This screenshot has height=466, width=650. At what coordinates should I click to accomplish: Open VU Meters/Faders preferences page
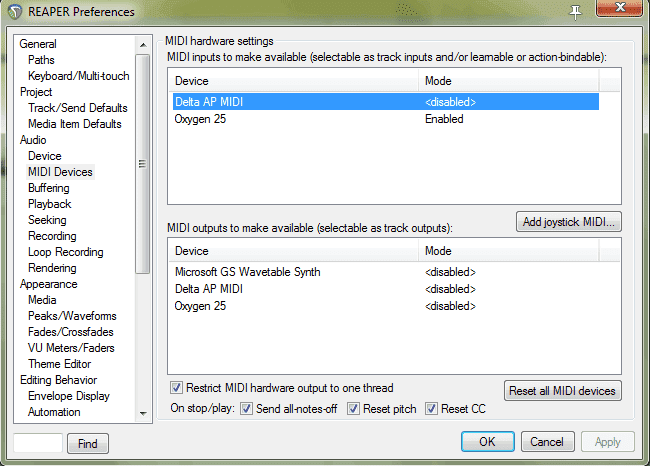(71, 348)
